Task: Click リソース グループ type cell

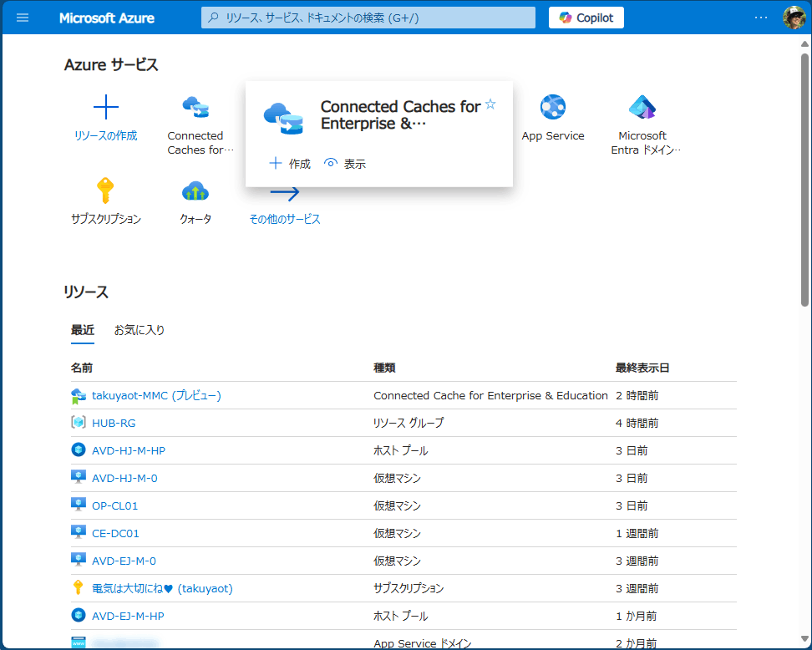Action: [409, 423]
